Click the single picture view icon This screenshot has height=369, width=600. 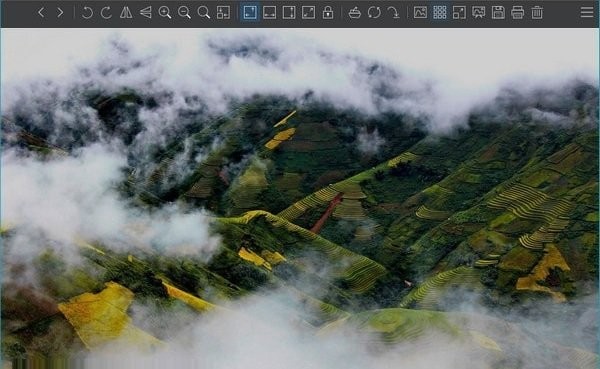[x=420, y=13]
